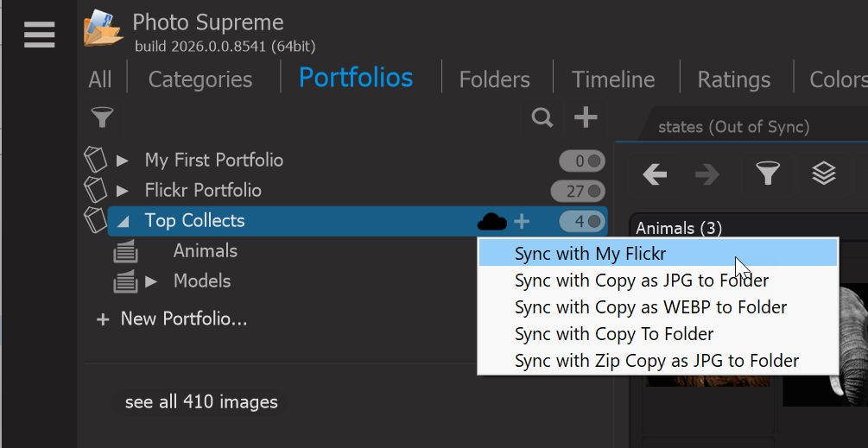Click the plus icon on Top Collects row
This screenshot has height=448, width=868.
(522, 222)
